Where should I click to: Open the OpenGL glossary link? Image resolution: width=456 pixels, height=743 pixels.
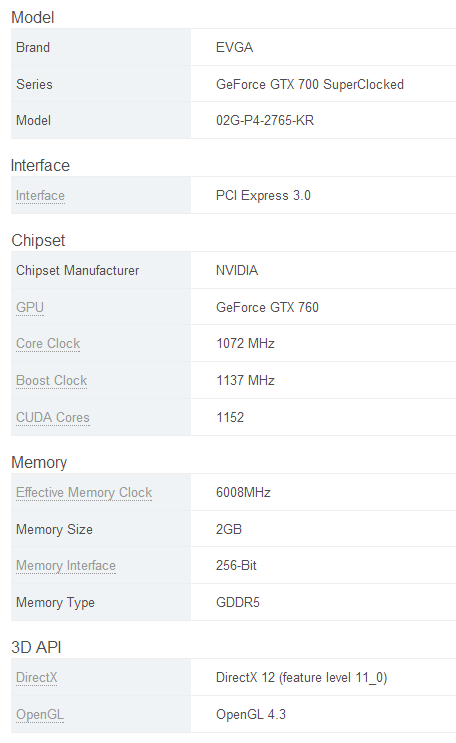(40, 715)
